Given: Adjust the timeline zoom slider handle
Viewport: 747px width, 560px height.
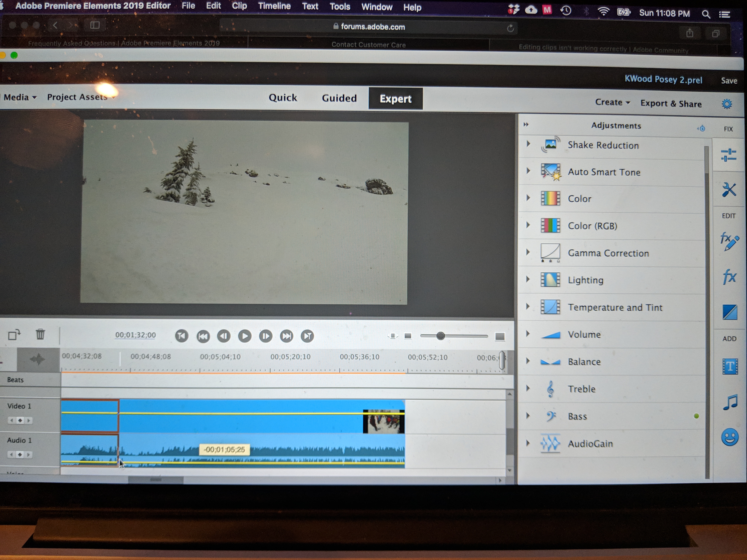Looking at the screenshot, I should coord(440,336).
